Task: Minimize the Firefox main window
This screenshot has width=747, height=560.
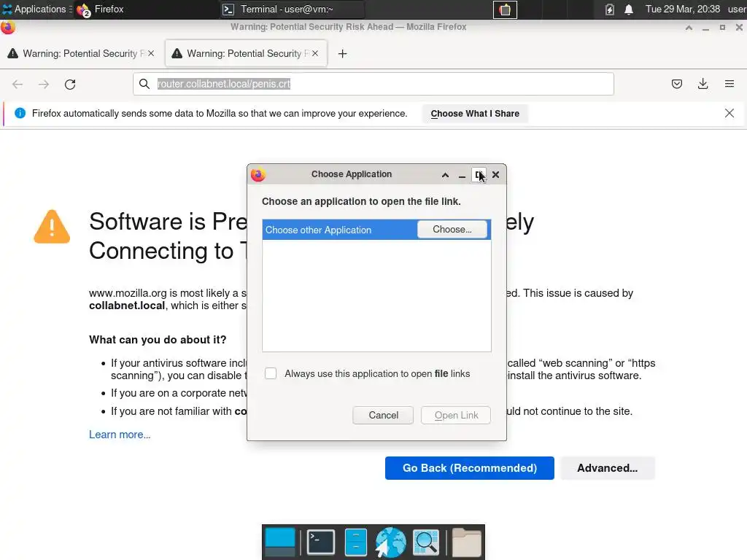Action: click(x=705, y=28)
